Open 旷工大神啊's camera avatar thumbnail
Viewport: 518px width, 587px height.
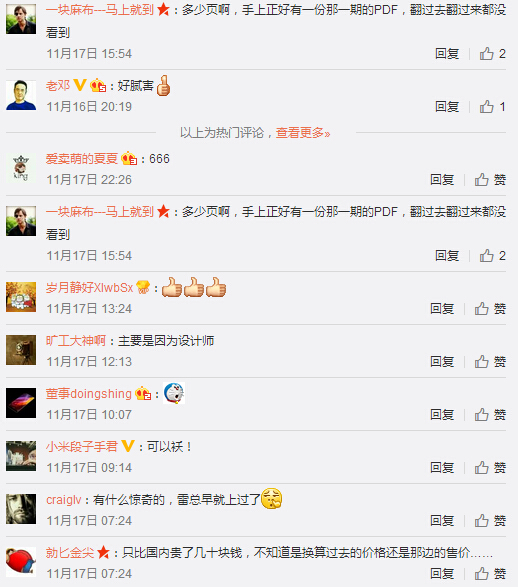(21, 350)
